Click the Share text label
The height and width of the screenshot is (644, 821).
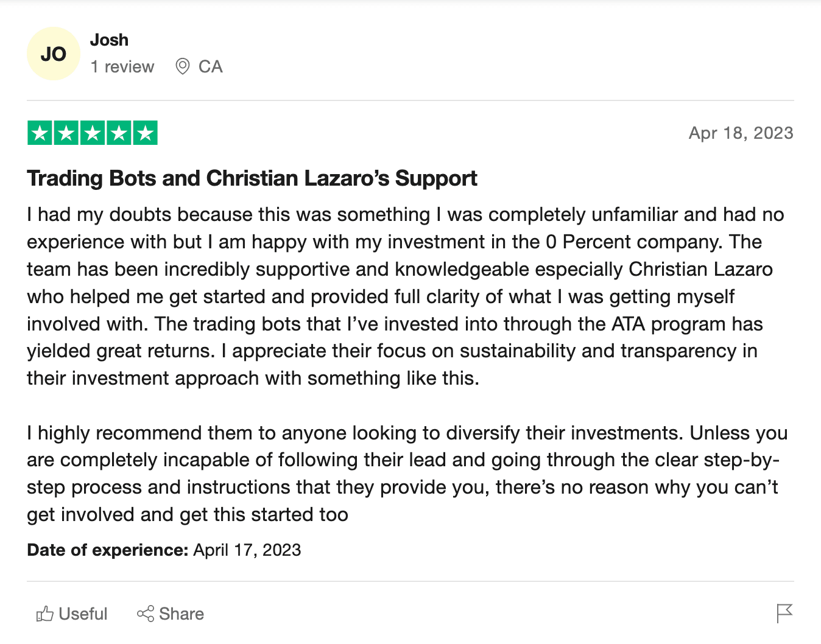[x=181, y=614]
